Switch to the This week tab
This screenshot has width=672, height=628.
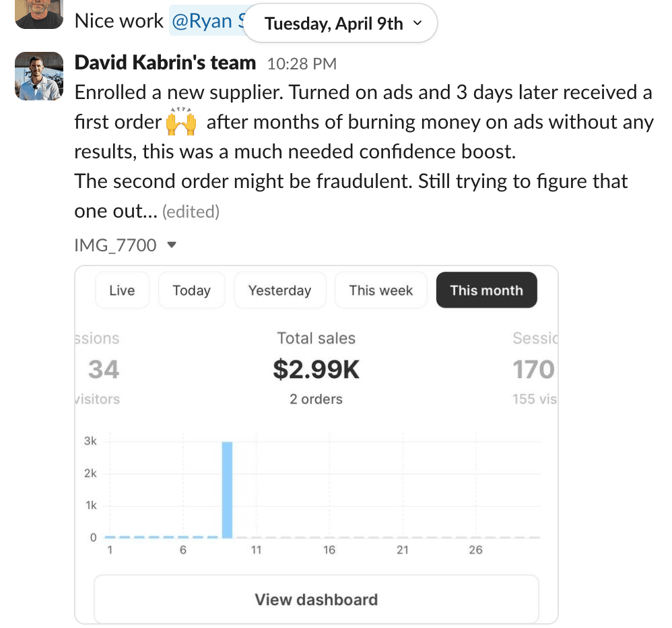pos(380,290)
